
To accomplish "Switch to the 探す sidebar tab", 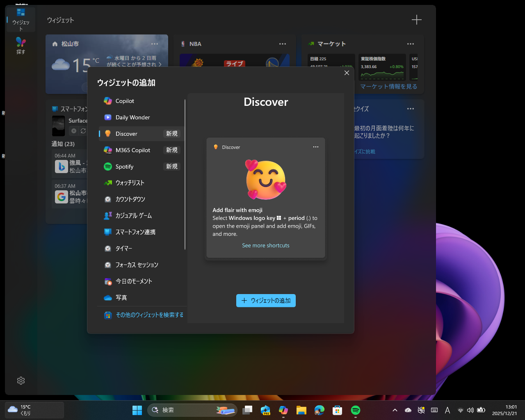I will pos(21,44).
